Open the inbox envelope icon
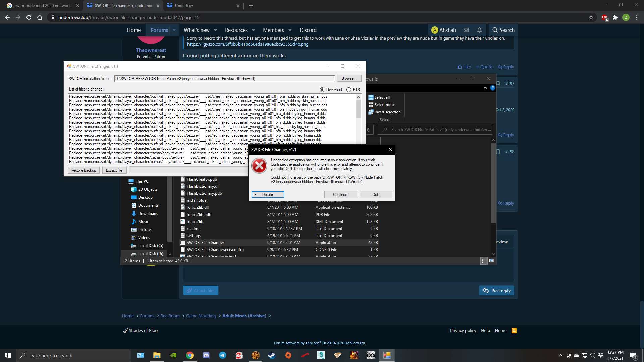 point(466,30)
